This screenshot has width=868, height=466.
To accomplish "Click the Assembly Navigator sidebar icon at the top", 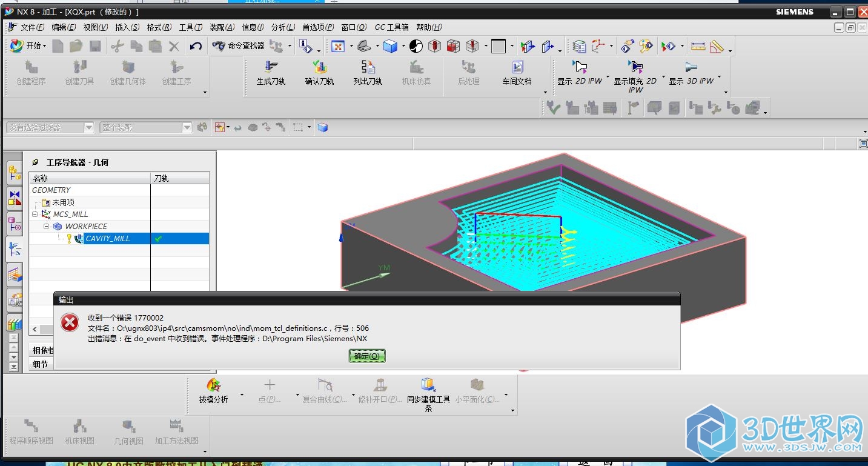I will coord(15,174).
